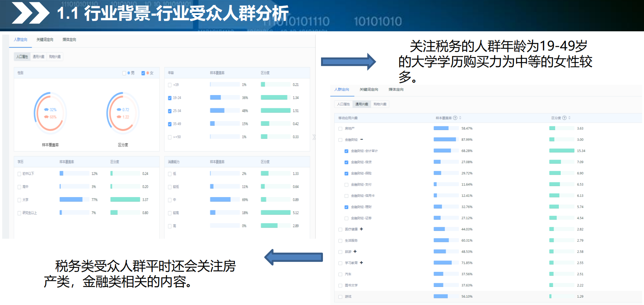Sort interest table by 区分度 arrows
Viewport: 644px width, 305px height.
click(x=569, y=118)
